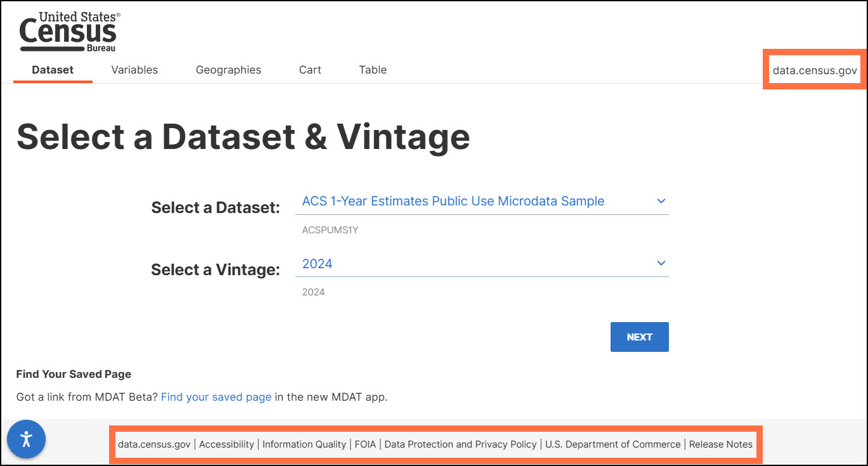Go to the Cart tab
The image size is (868, 466).
(x=310, y=70)
